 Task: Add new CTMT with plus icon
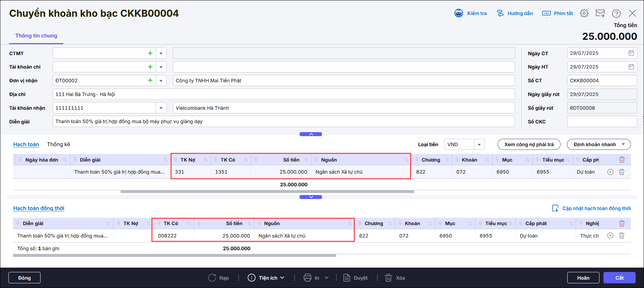[x=150, y=53]
